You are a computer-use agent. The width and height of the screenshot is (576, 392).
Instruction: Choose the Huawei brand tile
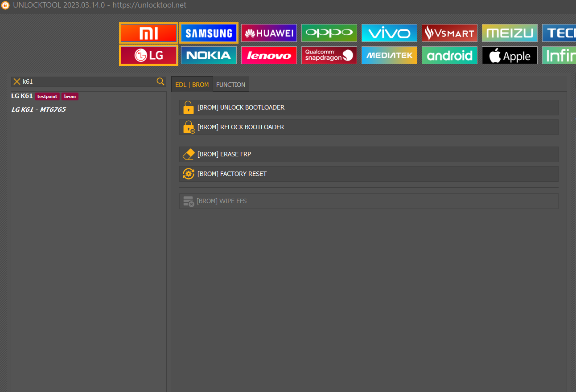pos(269,33)
